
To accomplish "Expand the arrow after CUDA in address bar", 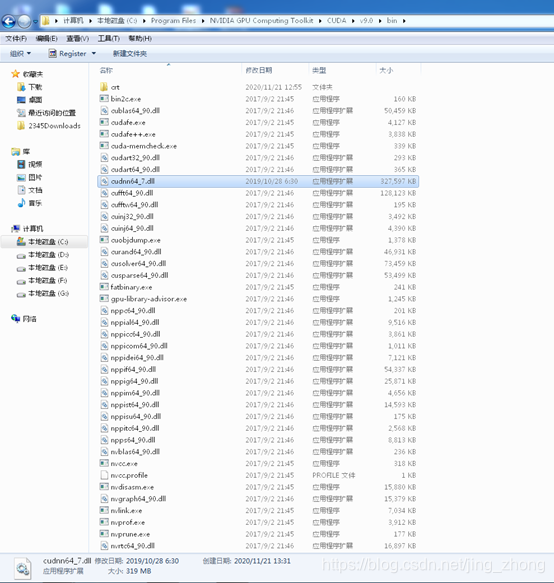I will 353,21.
